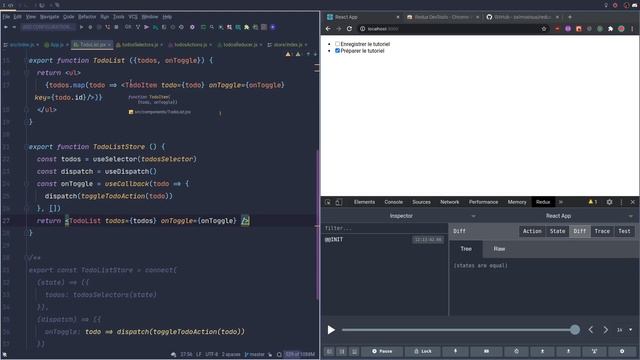The height and width of the screenshot is (360, 640).
Task: Open the Help menu in the IDE
Action: pos(167,17)
